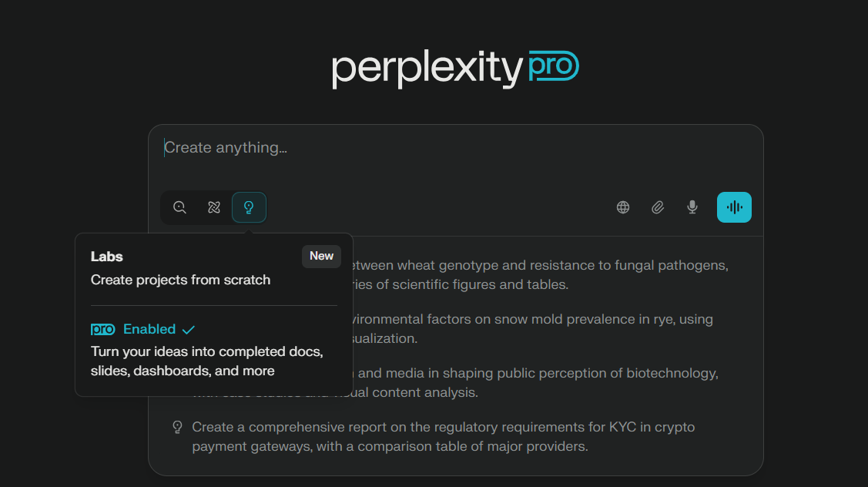Viewport: 868px width, 487px height.
Task: Click the "Create projects from scratch" description
Action: pyautogui.click(x=180, y=280)
